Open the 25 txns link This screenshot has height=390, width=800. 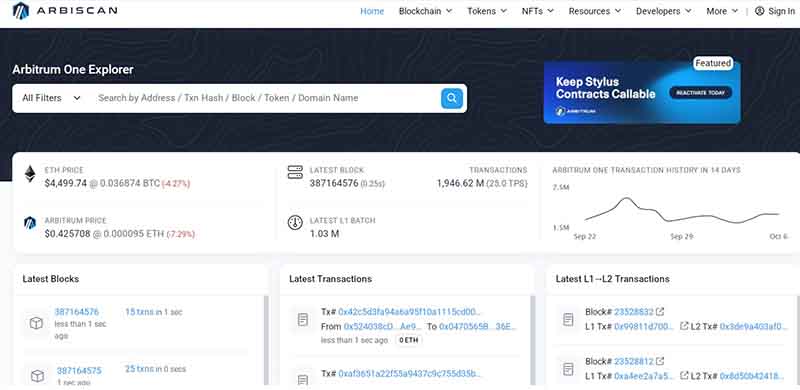[139, 369]
